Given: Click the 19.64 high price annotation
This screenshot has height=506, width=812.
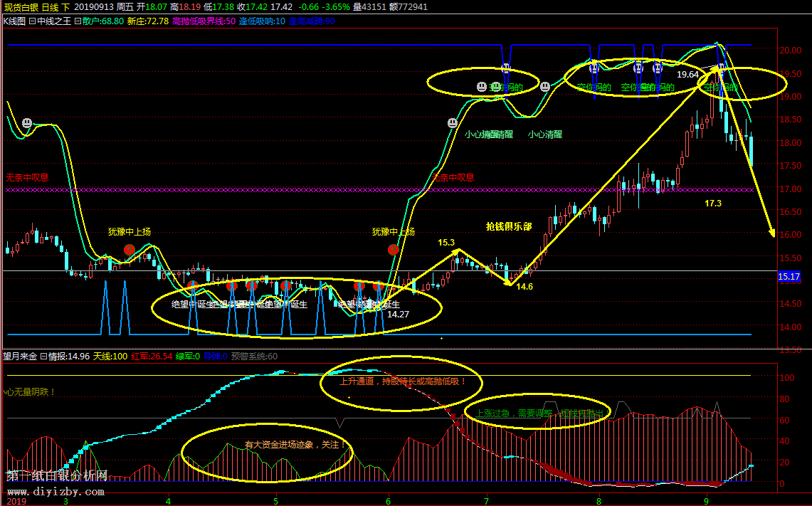Looking at the screenshot, I should 687,74.
